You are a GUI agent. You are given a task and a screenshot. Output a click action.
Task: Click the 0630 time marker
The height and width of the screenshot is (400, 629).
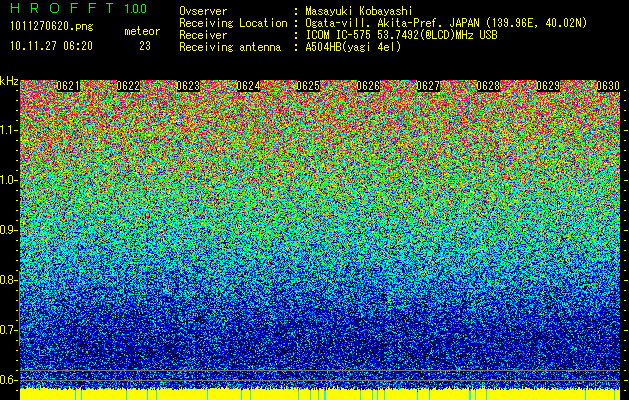(608, 86)
